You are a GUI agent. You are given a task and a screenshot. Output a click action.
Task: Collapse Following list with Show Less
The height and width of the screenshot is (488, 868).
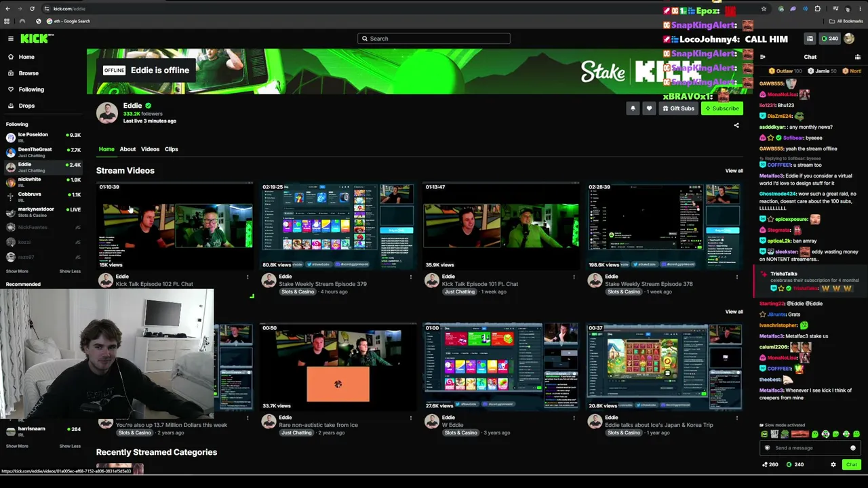pyautogui.click(x=70, y=271)
